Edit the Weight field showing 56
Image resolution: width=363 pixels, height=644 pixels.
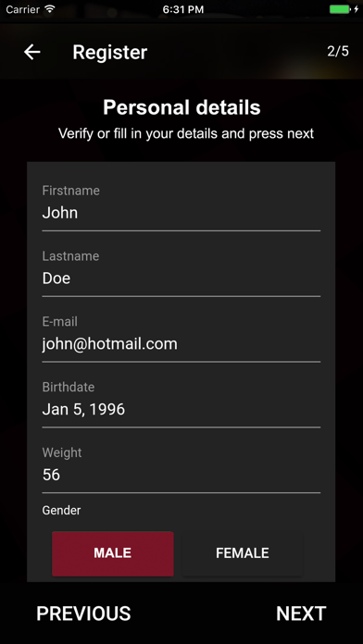181,468
